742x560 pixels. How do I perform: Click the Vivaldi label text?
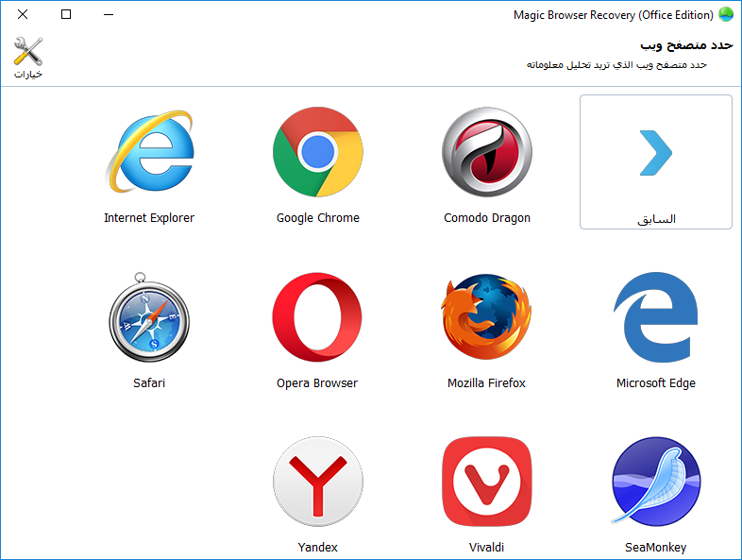pyautogui.click(x=486, y=547)
